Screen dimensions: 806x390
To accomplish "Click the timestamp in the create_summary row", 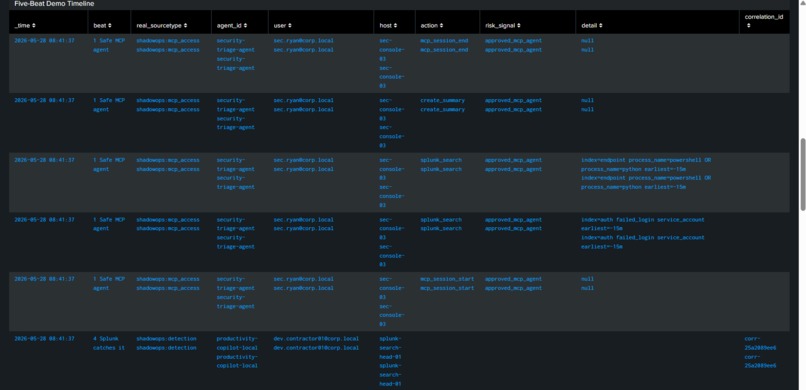I will click(44, 100).
